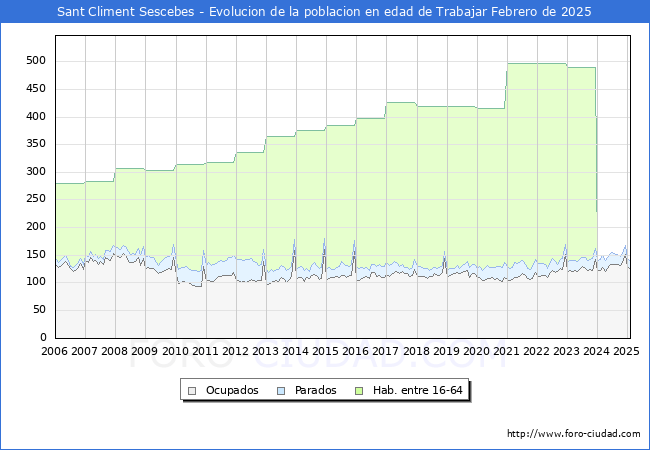Click the Parados legend color swatch
Image resolution: width=650 pixels, height=450 pixels.
[x=281, y=391]
